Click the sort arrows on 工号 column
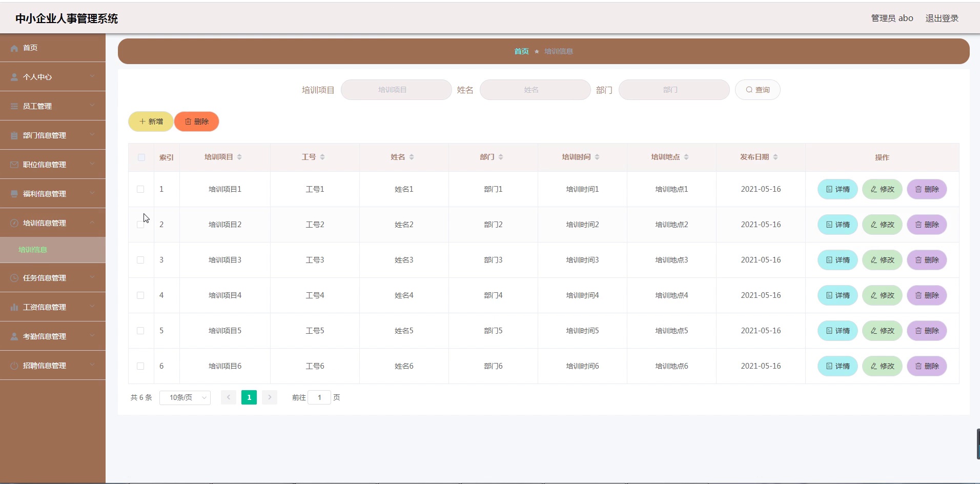 [322, 157]
